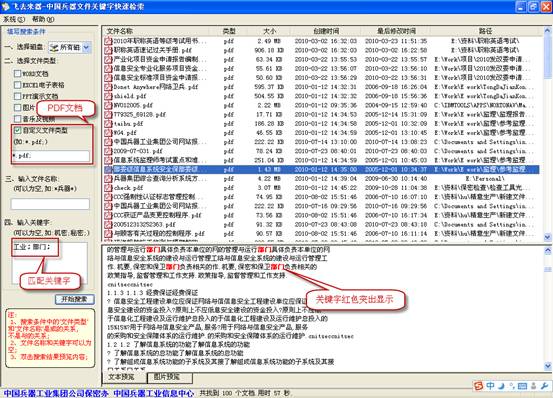Select the highlighted 1.43 MB pdf row
Image resolution: width=553 pixels, height=398 pixels.
pyautogui.click(x=321, y=169)
